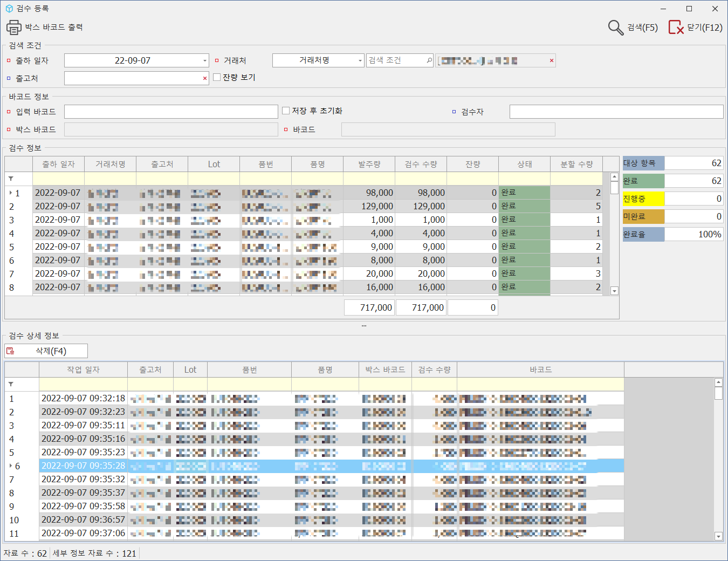Clear the 출고처 field with red x
Screen dimensions: 728x561
[205, 78]
